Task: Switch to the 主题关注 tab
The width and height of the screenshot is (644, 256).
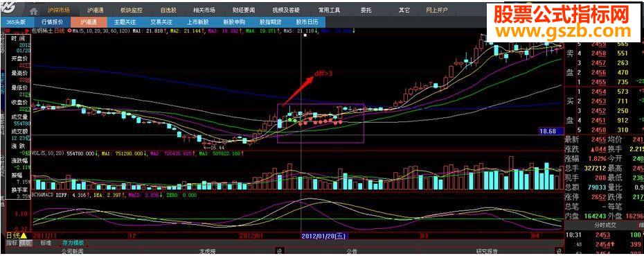Action: click(125, 22)
